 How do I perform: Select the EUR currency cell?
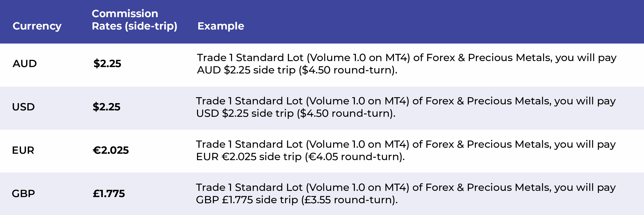pyautogui.click(x=23, y=150)
